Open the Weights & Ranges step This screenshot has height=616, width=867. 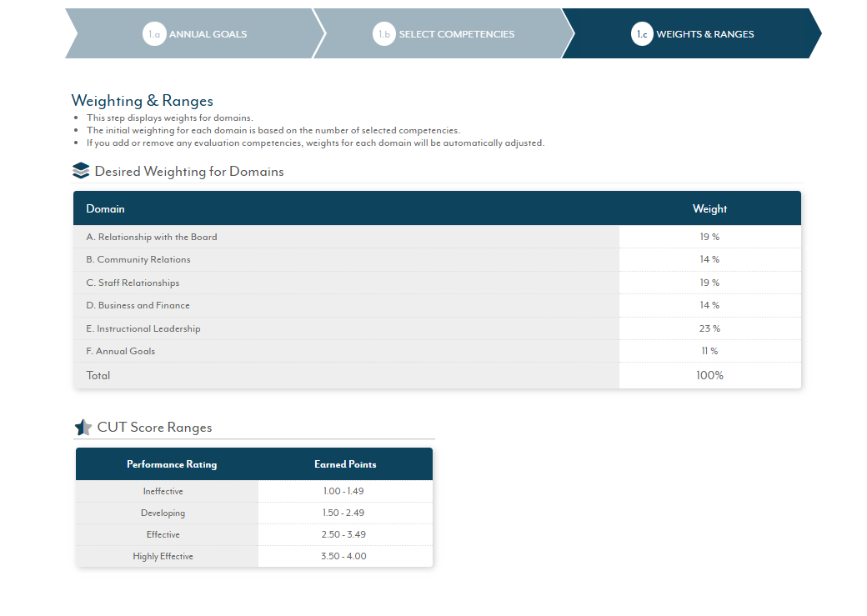tap(704, 34)
